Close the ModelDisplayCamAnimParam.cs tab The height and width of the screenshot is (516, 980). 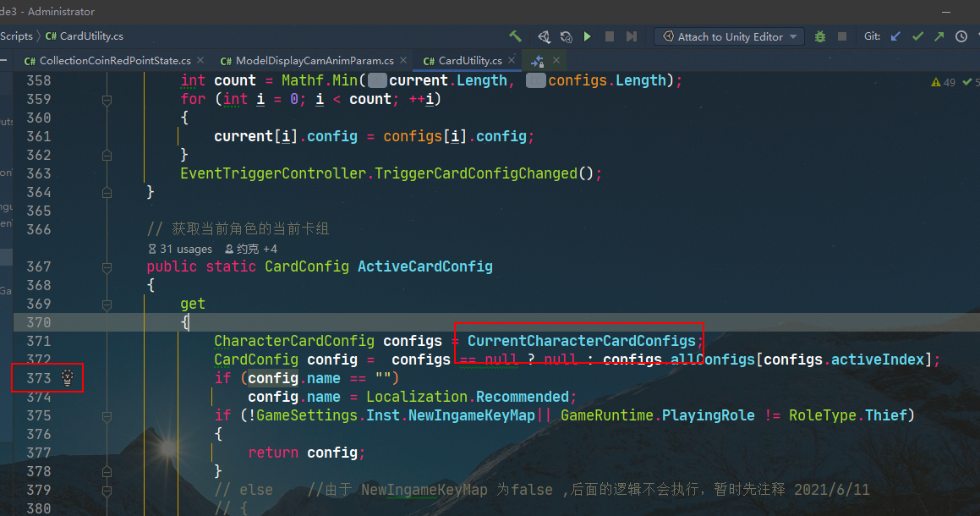coord(403,60)
